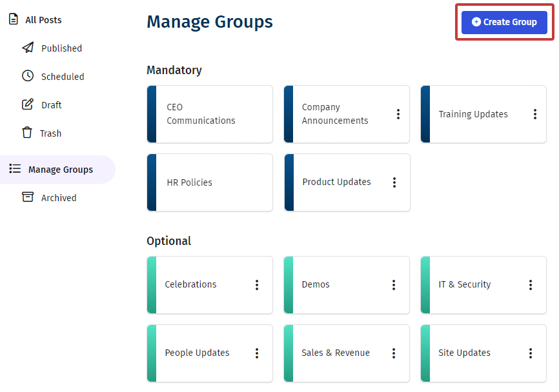Open the Company Announcements three-dot menu

[398, 114]
